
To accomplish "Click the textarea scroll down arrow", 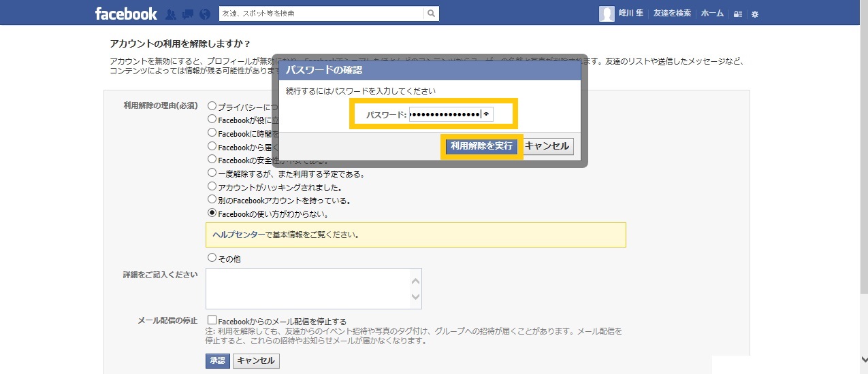I will tap(416, 296).
